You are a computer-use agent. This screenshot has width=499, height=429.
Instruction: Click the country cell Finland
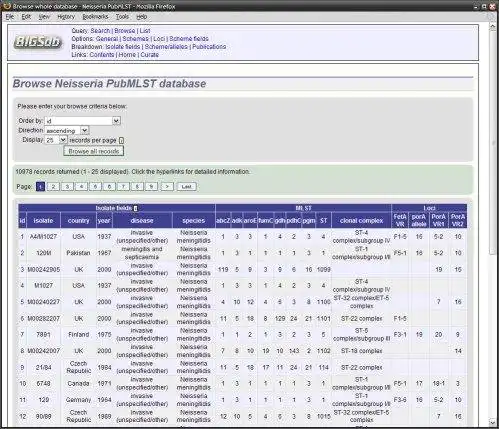79,334
